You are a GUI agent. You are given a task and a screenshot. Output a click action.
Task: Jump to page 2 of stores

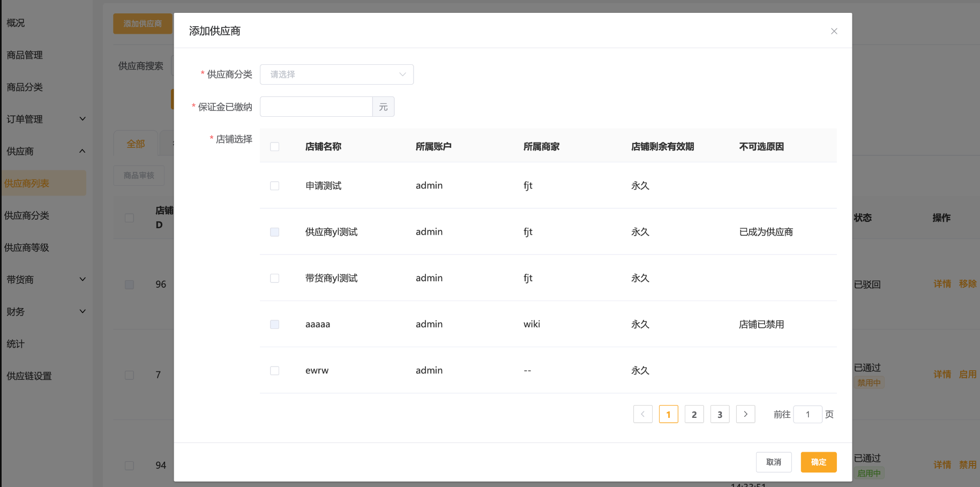tap(694, 414)
